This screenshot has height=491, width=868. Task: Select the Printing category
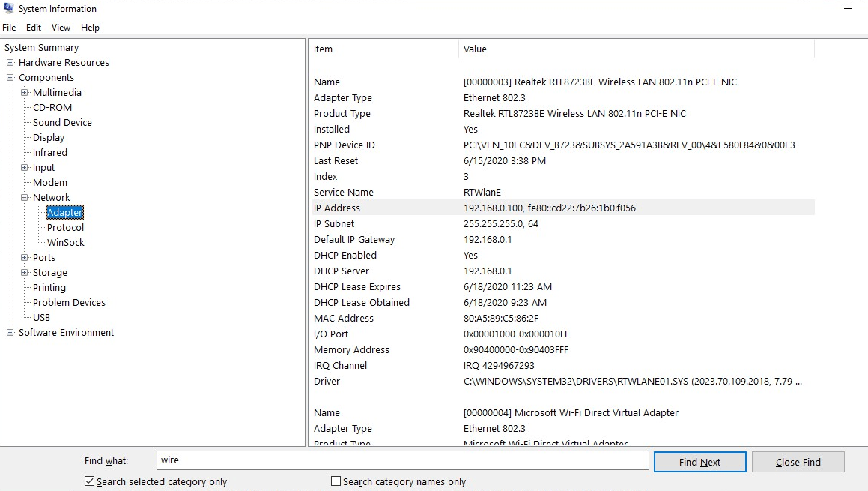(49, 287)
